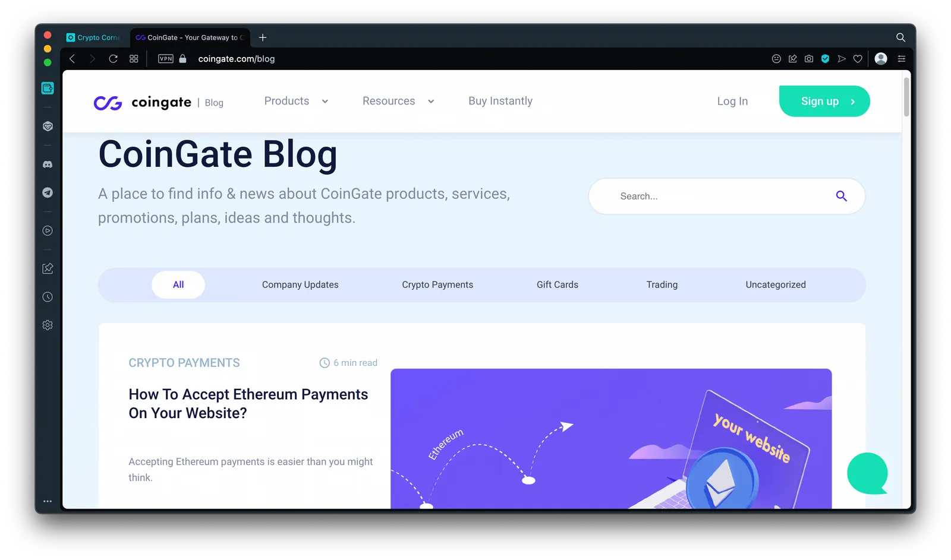Image resolution: width=951 pixels, height=560 pixels.
Task: Click the send flow arrow icon
Action: 842,59
